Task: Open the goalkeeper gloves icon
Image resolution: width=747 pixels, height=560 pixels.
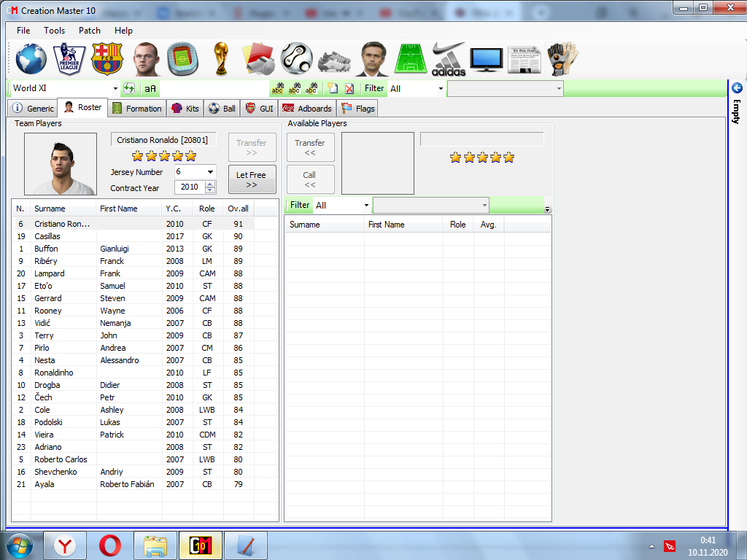Action: (x=562, y=58)
